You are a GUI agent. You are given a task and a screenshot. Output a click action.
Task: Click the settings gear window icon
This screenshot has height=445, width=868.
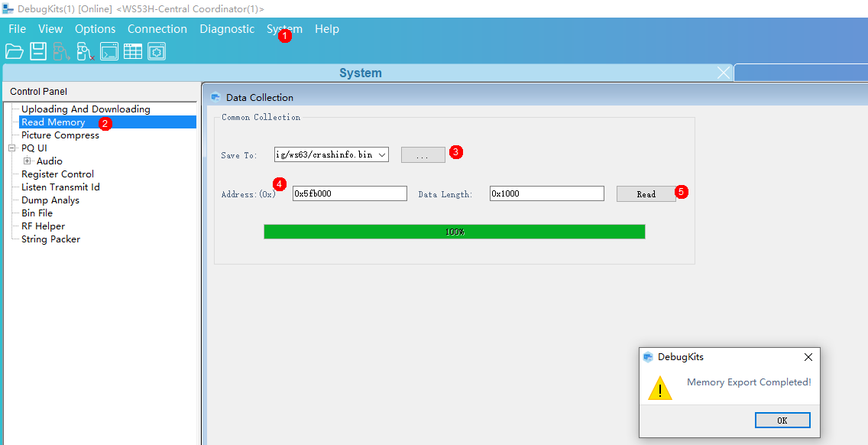tap(157, 51)
